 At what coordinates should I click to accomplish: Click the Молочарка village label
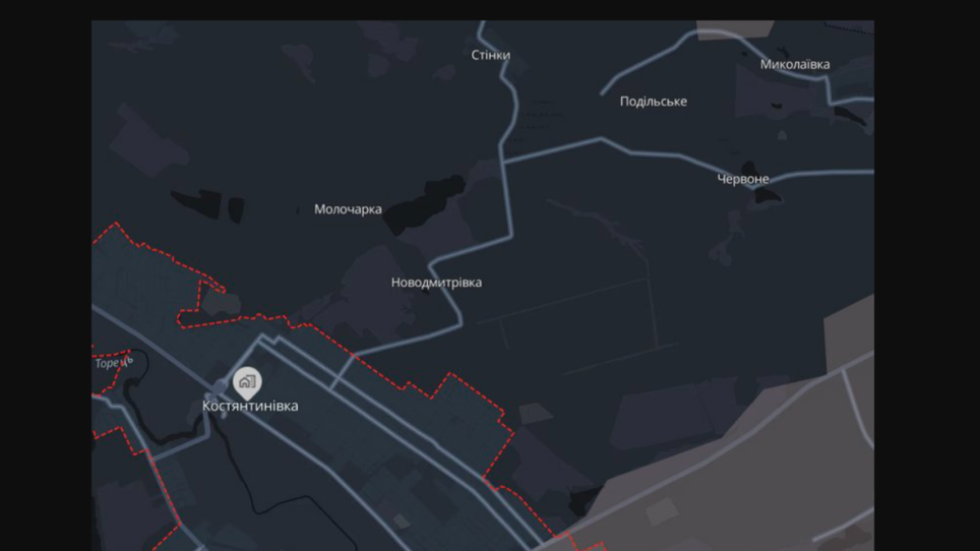(x=348, y=209)
